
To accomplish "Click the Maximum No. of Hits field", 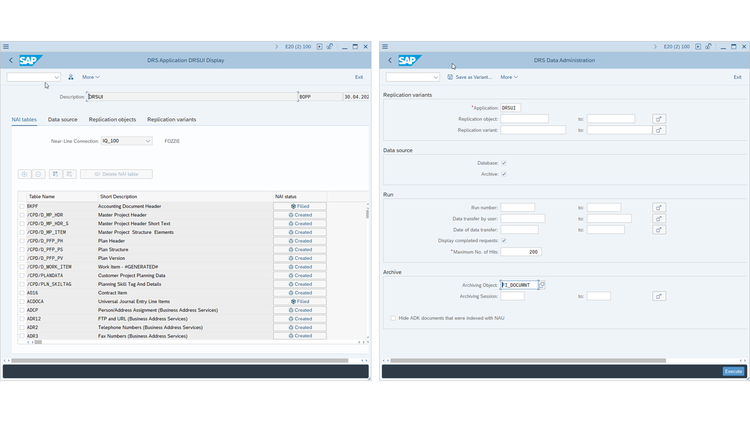I will point(521,252).
